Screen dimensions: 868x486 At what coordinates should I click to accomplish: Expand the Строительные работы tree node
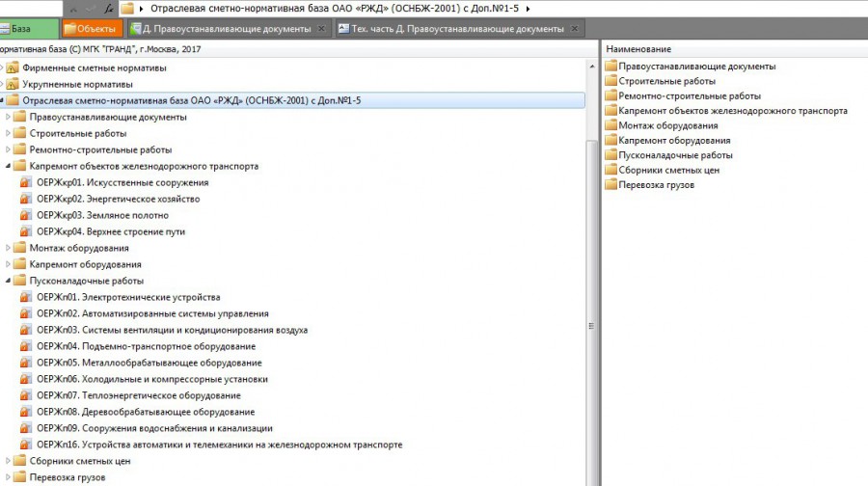(x=8, y=133)
